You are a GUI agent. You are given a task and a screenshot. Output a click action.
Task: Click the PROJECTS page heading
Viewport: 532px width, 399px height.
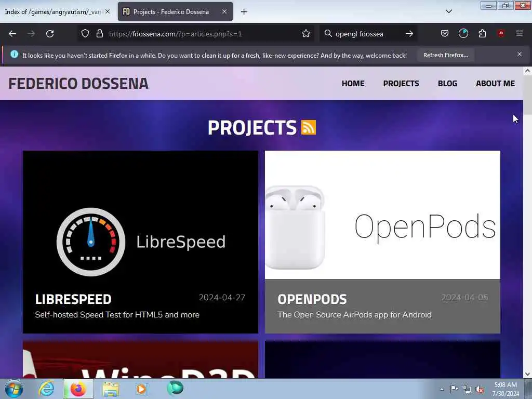point(252,128)
